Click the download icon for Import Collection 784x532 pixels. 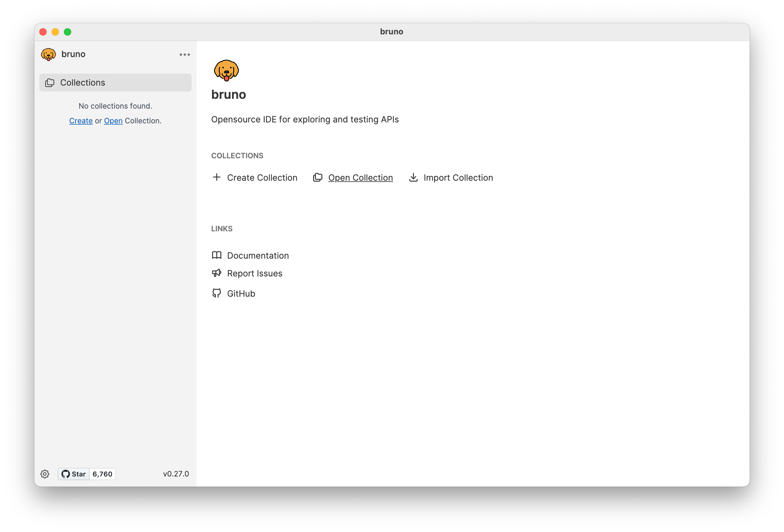point(413,177)
